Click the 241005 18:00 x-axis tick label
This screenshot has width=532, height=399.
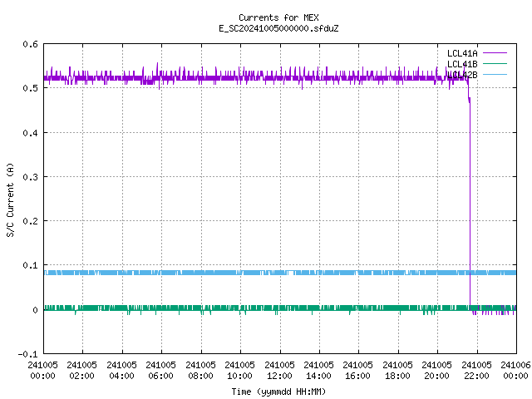pyautogui.click(x=397, y=371)
